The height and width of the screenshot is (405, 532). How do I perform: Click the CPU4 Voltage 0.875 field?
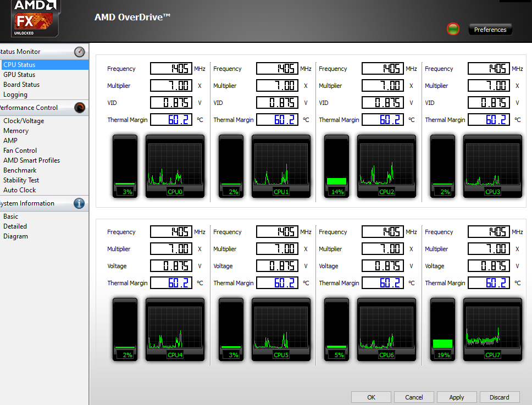tap(171, 265)
